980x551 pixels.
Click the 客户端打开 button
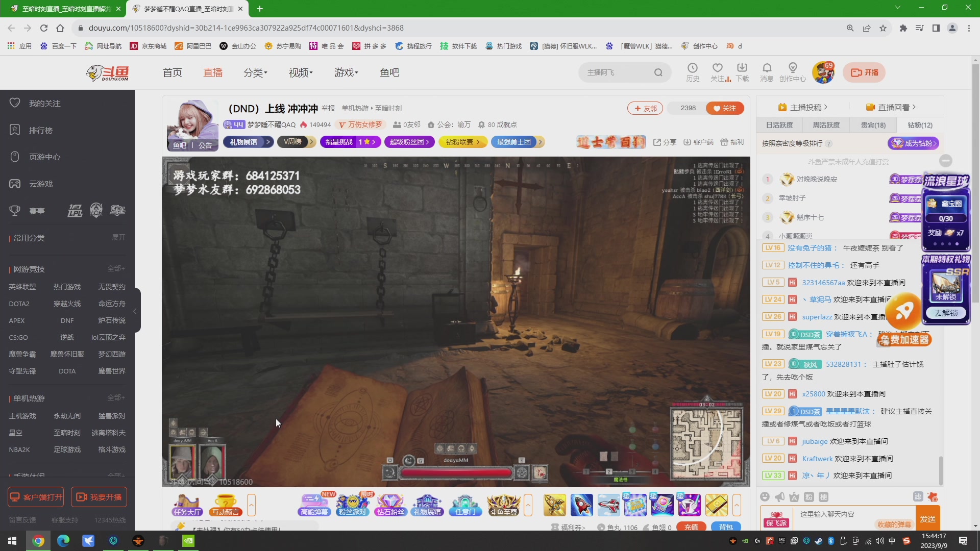click(36, 497)
